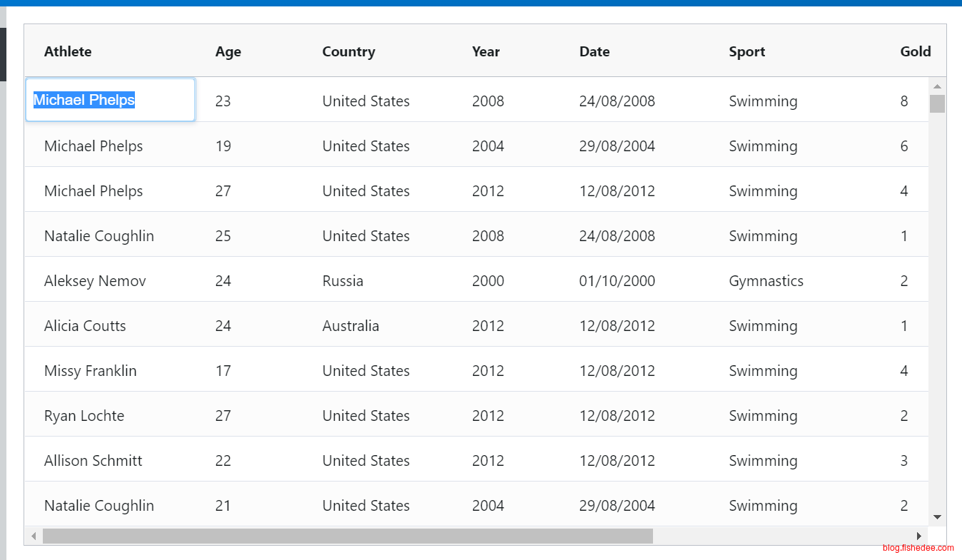Image resolution: width=962 pixels, height=560 pixels.
Task: Select the Aleksey Nemov athlete cell
Action: click(x=95, y=281)
